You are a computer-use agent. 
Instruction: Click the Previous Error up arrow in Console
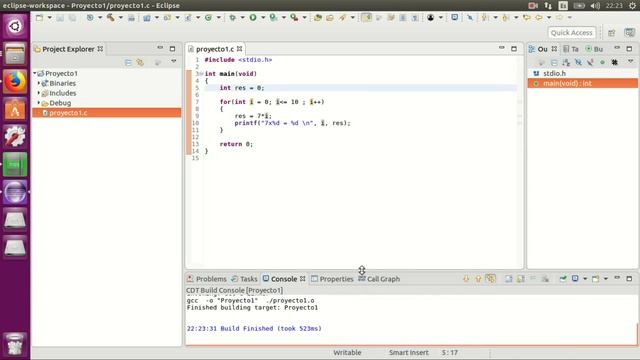click(x=478, y=279)
